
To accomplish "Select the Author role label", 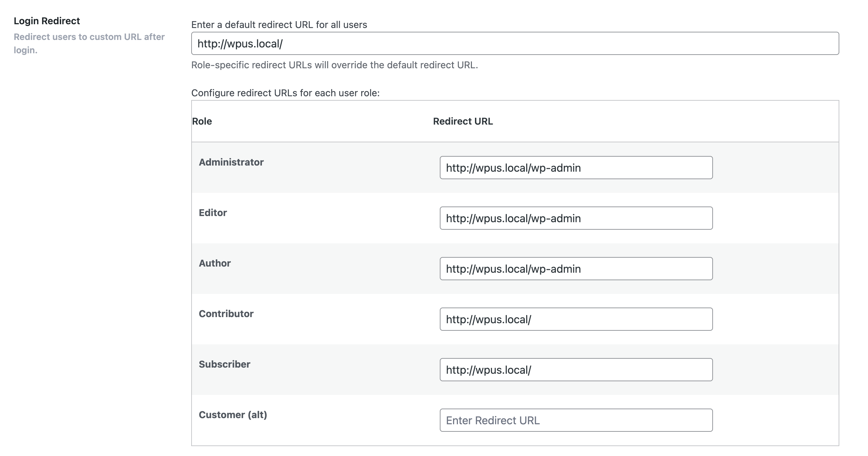I will click(x=215, y=263).
